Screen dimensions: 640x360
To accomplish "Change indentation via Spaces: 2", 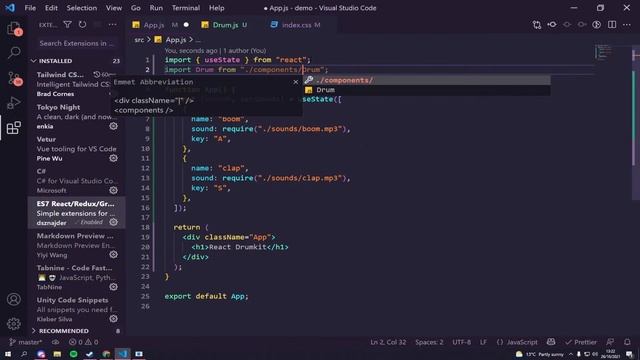I will (429, 342).
